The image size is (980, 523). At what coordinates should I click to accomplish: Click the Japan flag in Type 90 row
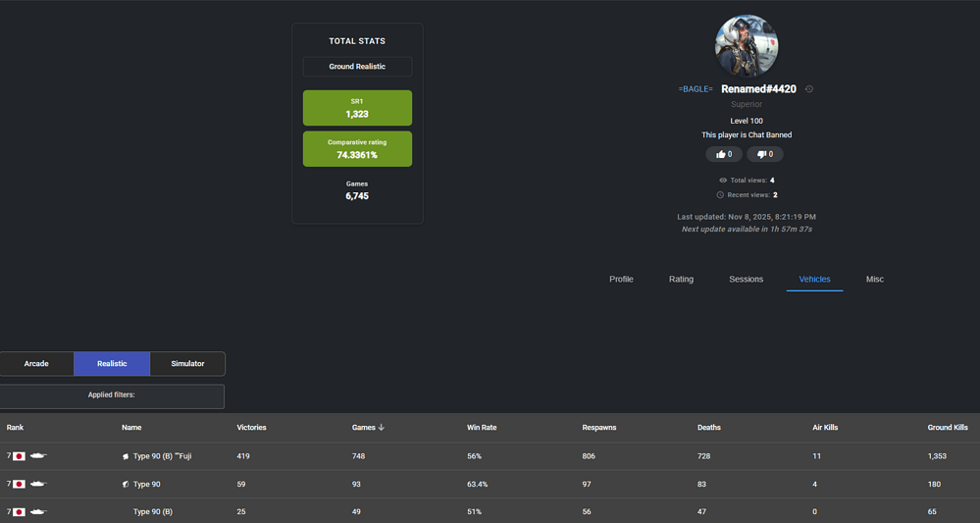click(19, 484)
